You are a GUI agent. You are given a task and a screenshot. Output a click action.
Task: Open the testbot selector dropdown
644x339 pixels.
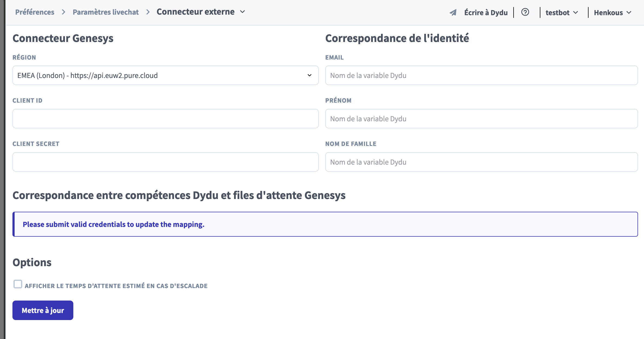[x=561, y=12]
